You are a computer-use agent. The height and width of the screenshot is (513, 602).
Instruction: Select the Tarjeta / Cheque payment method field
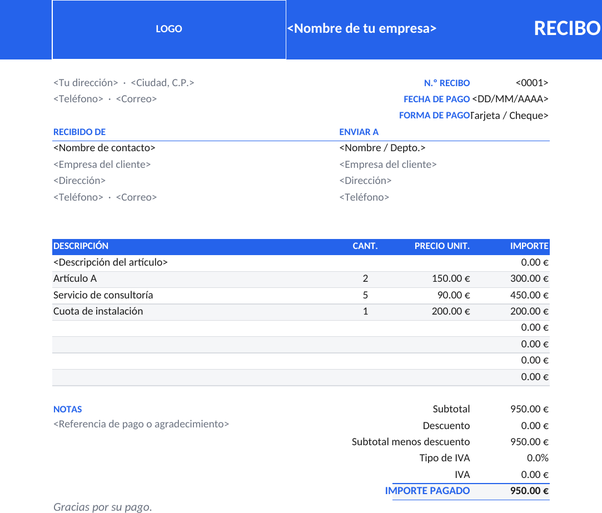pyautogui.click(x=509, y=116)
